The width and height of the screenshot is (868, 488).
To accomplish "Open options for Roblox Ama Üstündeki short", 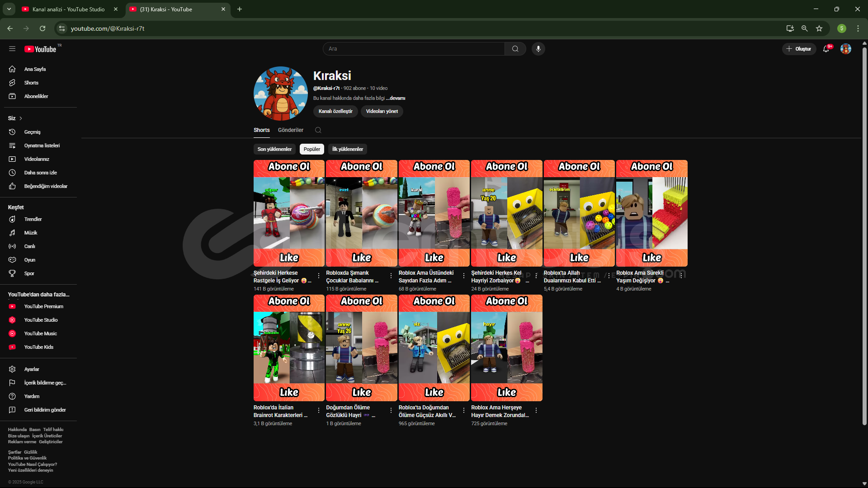I will coord(464,276).
